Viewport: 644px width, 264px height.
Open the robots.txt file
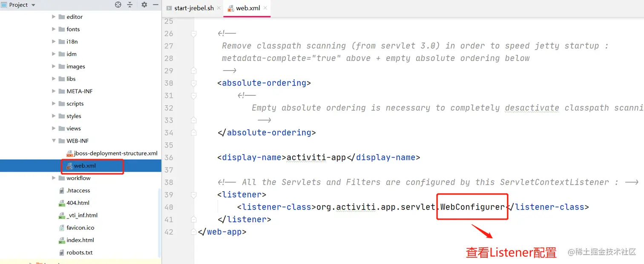pos(80,252)
